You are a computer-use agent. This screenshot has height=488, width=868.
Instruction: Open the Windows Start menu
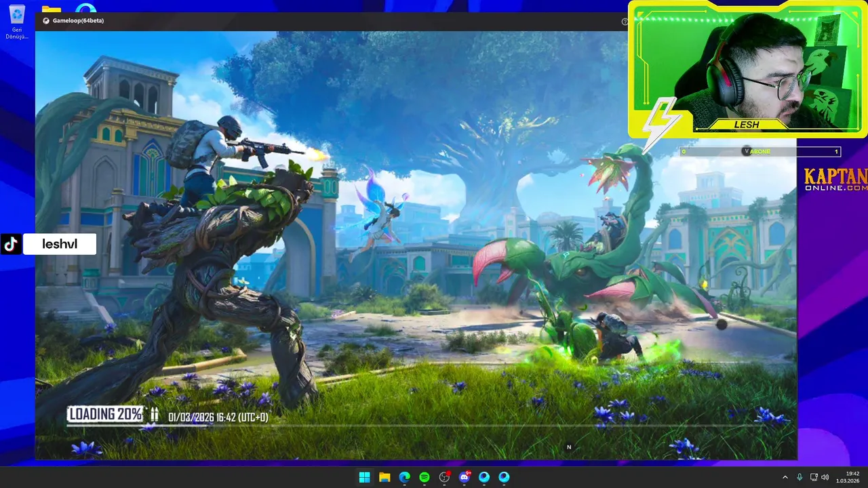click(364, 477)
